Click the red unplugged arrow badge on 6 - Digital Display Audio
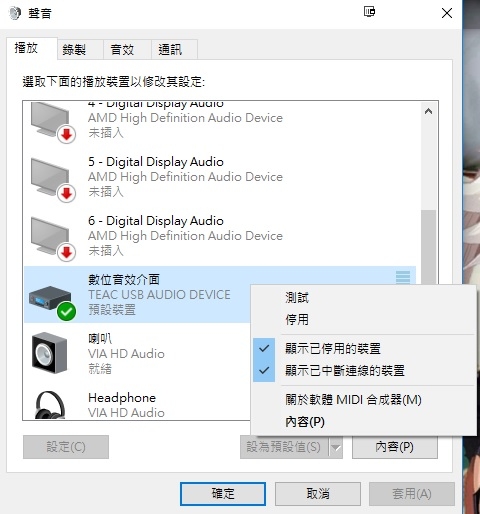480x514 pixels. click(x=67, y=252)
